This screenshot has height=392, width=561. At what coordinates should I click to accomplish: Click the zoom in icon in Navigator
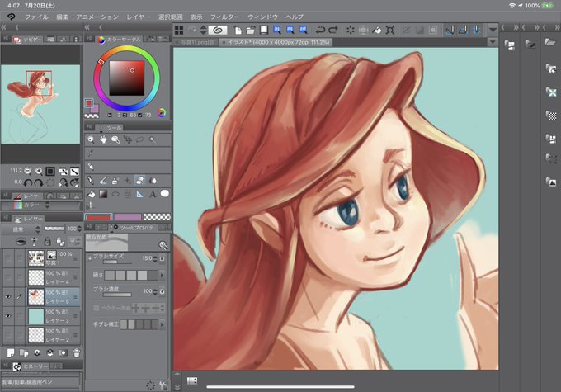coord(38,171)
